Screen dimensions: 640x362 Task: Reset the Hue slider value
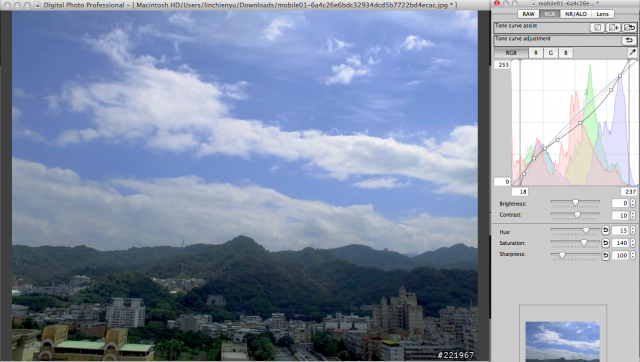click(x=605, y=231)
